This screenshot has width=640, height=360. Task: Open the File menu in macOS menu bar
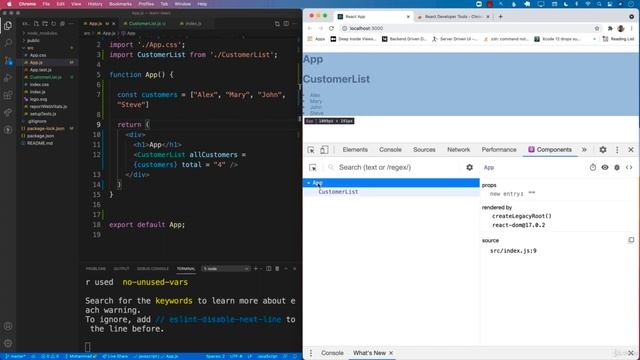pyautogui.click(x=46, y=4)
